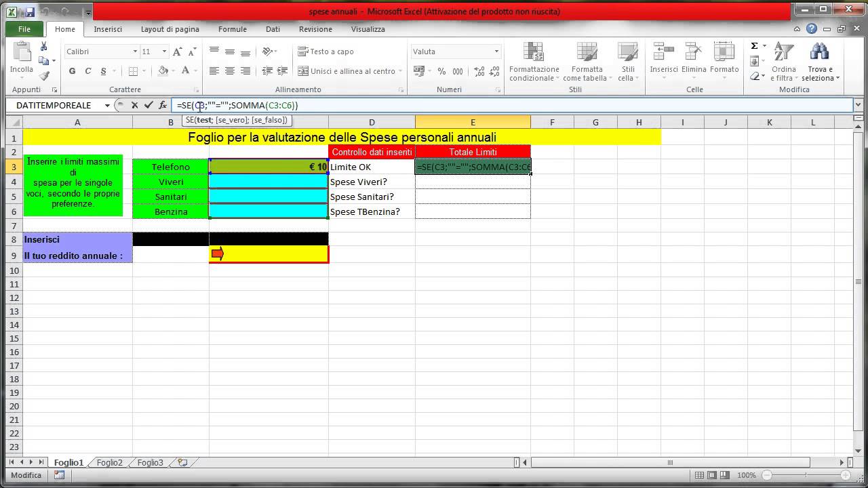
Task: Center cell text horizontally
Action: 230,71
